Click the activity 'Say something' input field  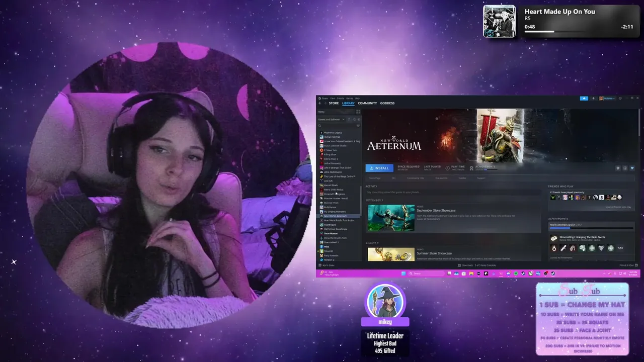coord(453,192)
